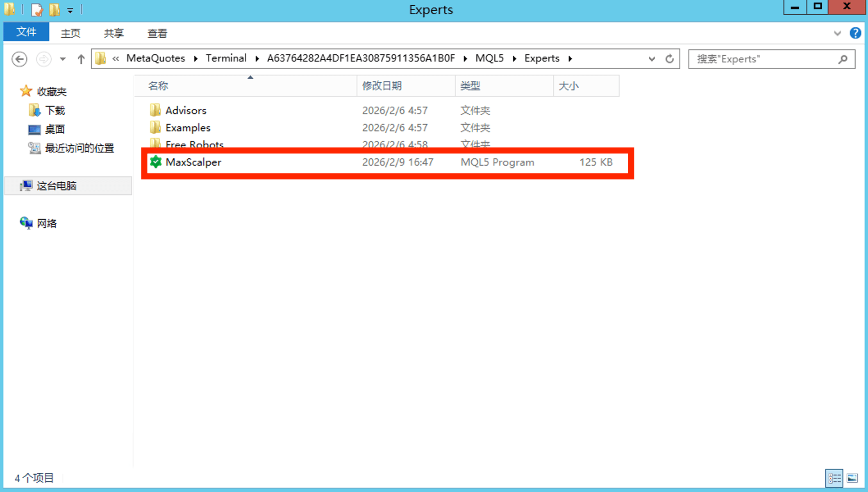Switch to the details list view icon
Image resolution: width=868 pixels, height=492 pixels.
click(x=834, y=478)
